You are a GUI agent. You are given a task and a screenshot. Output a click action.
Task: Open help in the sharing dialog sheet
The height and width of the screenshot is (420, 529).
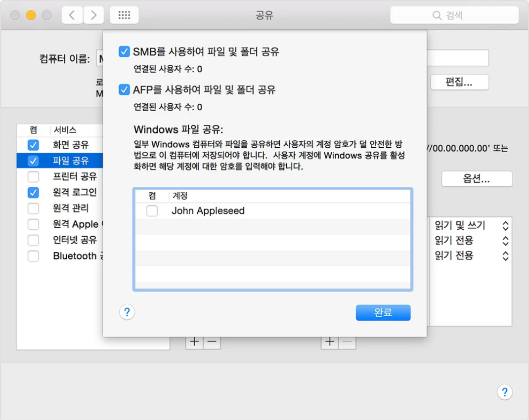tap(127, 312)
